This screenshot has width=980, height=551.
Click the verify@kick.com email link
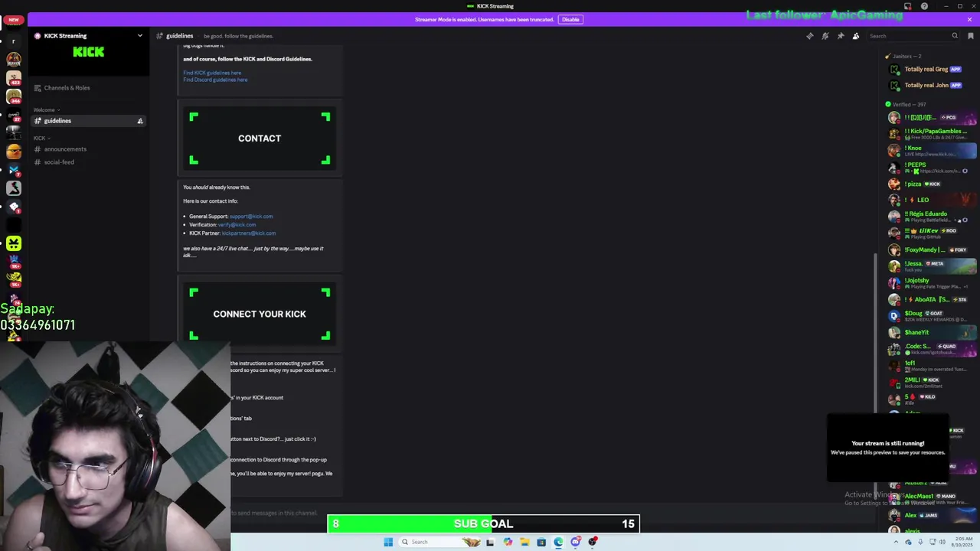pyautogui.click(x=237, y=225)
